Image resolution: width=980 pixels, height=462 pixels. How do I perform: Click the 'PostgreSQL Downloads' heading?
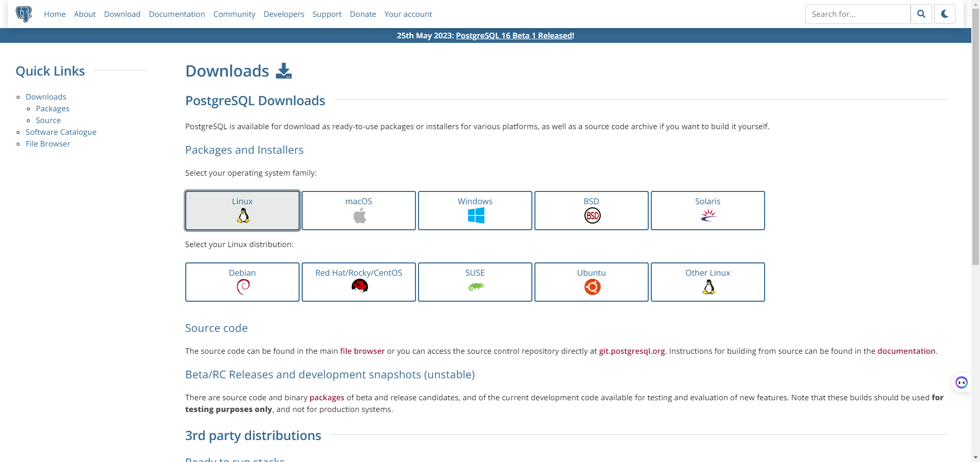tap(255, 101)
